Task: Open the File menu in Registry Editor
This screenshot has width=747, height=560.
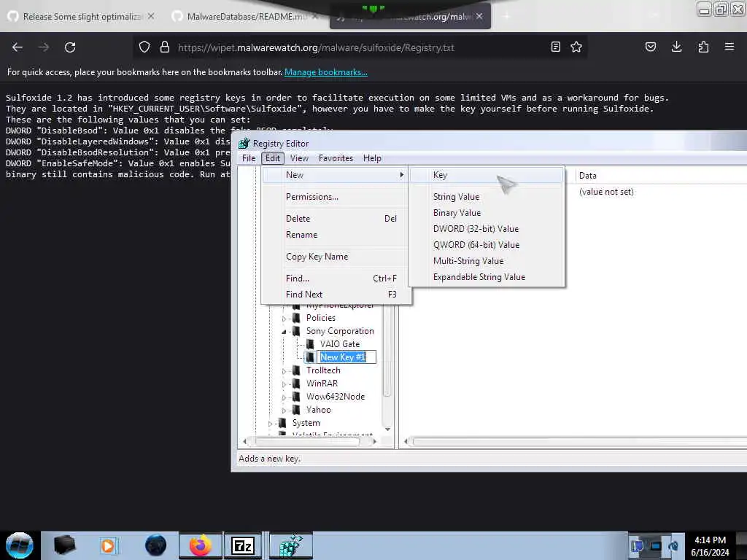Action: pyautogui.click(x=249, y=158)
